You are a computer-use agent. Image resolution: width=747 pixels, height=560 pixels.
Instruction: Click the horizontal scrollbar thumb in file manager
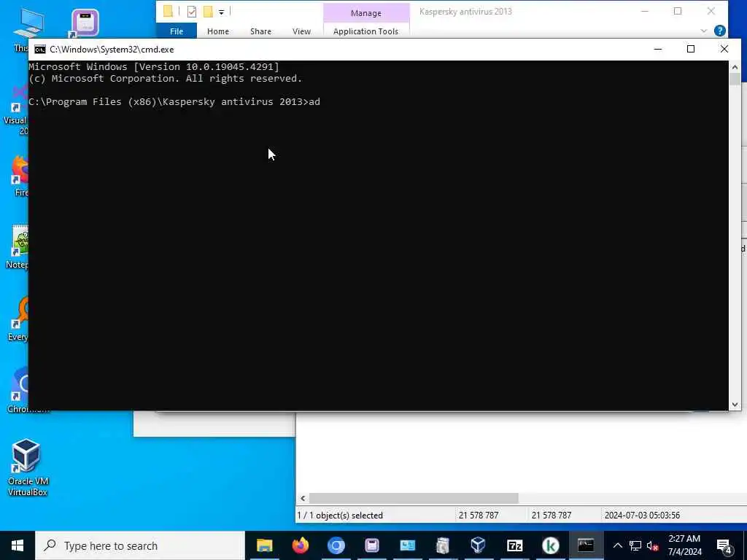point(414,498)
